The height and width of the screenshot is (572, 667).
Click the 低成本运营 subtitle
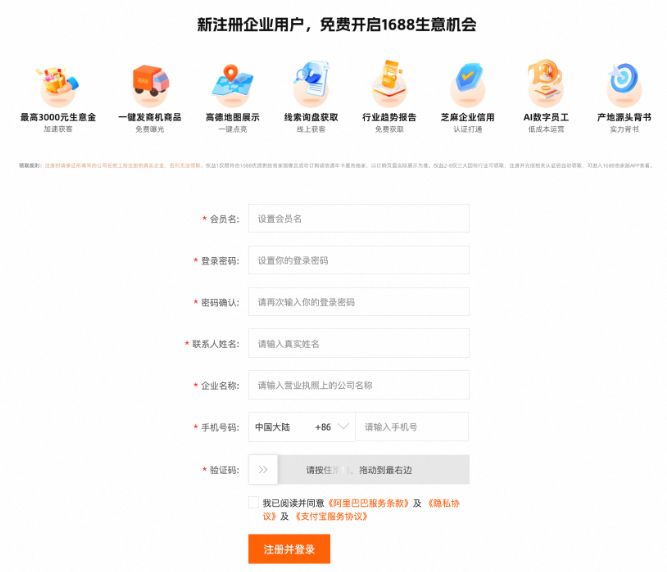[x=546, y=129]
